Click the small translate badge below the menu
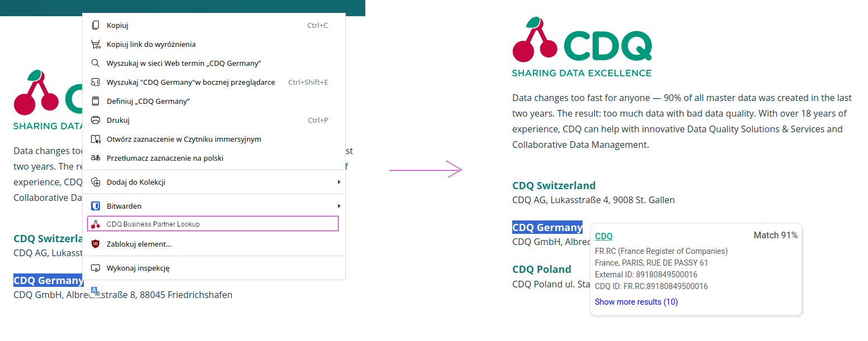The image size is (868, 341). tap(96, 291)
